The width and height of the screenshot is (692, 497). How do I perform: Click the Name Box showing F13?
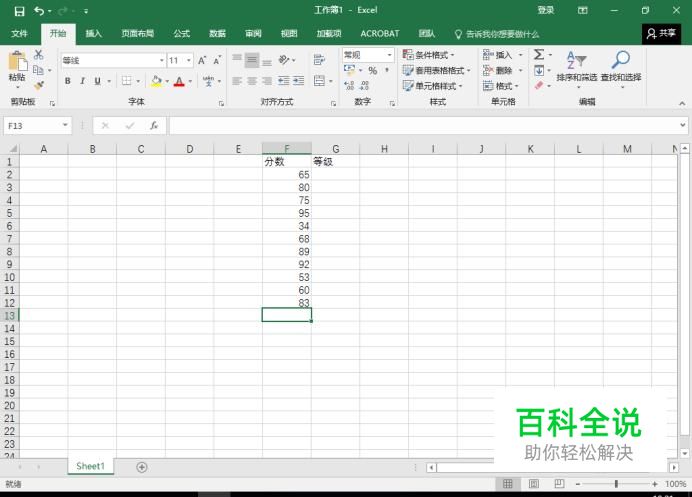(x=32, y=126)
